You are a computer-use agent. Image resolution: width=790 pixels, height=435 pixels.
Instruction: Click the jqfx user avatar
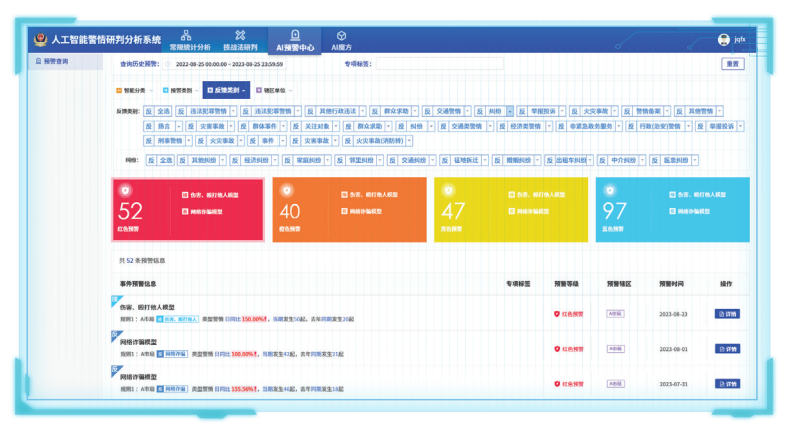click(x=723, y=40)
